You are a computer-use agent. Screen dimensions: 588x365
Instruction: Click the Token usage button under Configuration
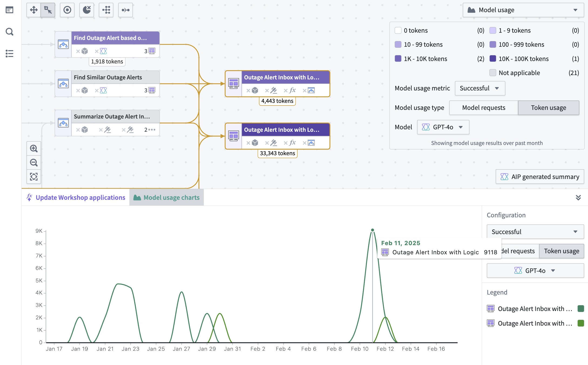(x=561, y=251)
